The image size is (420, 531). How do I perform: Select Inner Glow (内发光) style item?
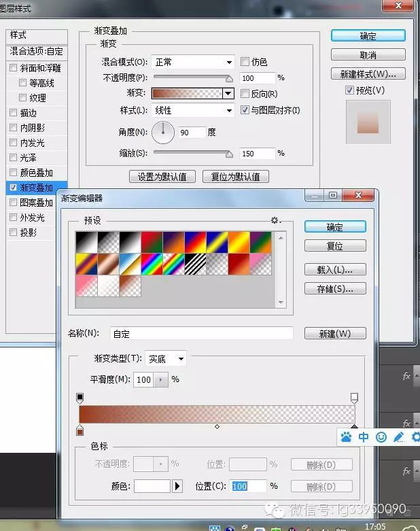click(32, 143)
